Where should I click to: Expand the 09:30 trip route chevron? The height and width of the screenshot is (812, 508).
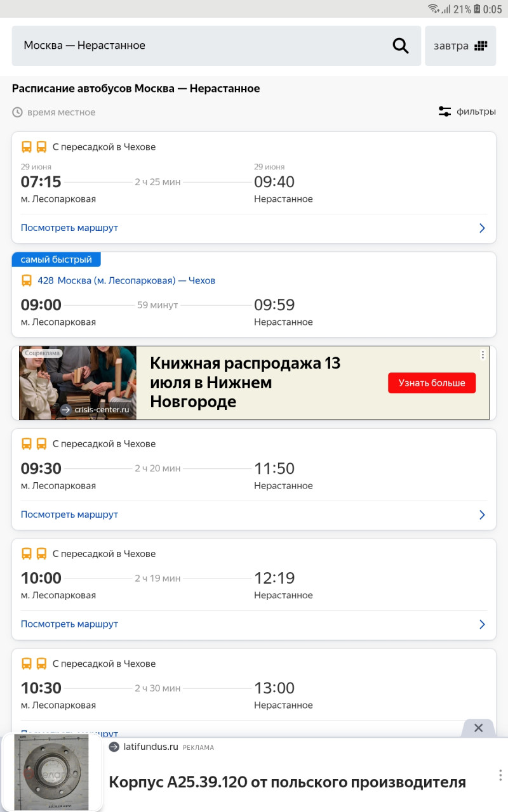point(482,514)
